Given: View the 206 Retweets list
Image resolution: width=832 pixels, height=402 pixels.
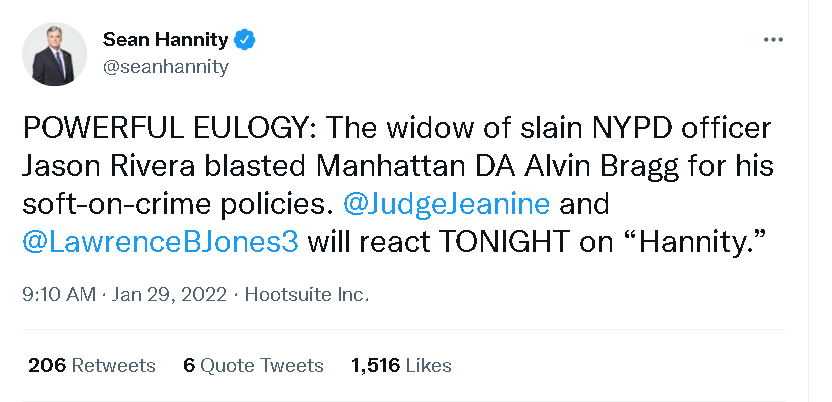Looking at the screenshot, I should click(x=92, y=365).
